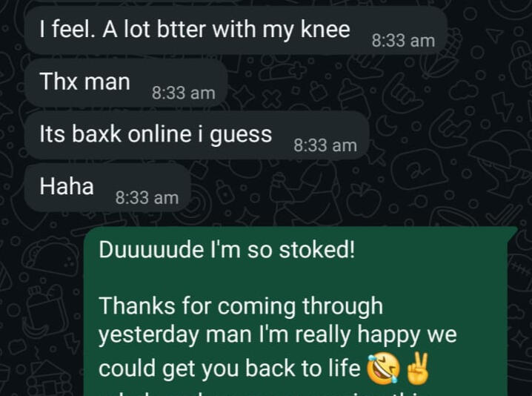Select the "Thx man" message bubble
532x396 pixels.
(126, 83)
